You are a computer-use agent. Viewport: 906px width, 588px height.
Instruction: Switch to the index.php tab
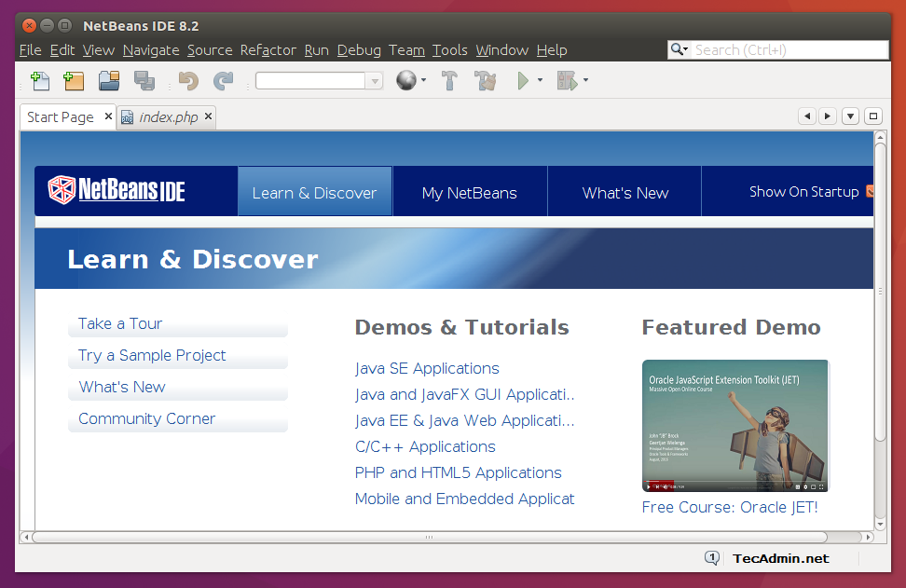(168, 117)
